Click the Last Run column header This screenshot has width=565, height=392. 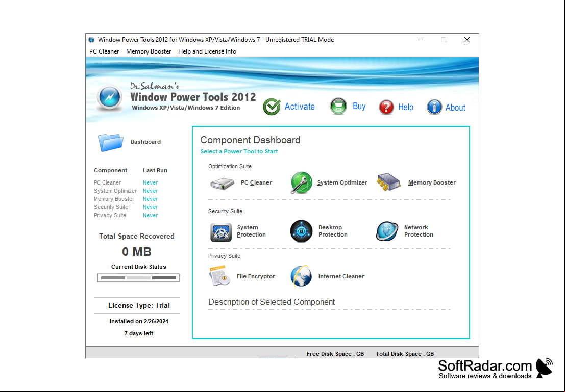point(155,170)
